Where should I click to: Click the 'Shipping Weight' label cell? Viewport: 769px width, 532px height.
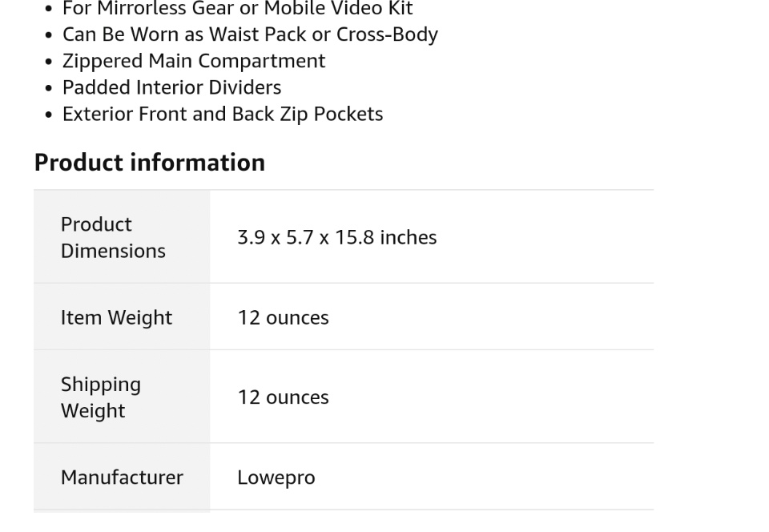[101, 397]
